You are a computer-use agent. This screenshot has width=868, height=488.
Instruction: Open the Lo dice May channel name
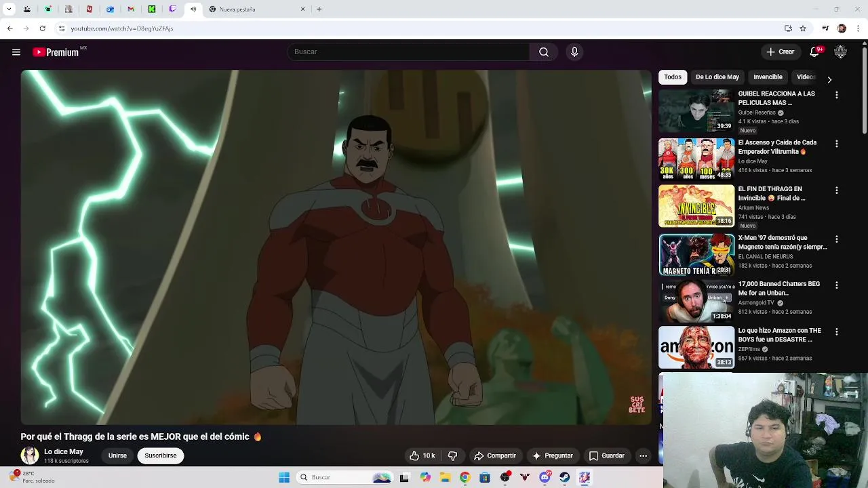coord(64,452)
